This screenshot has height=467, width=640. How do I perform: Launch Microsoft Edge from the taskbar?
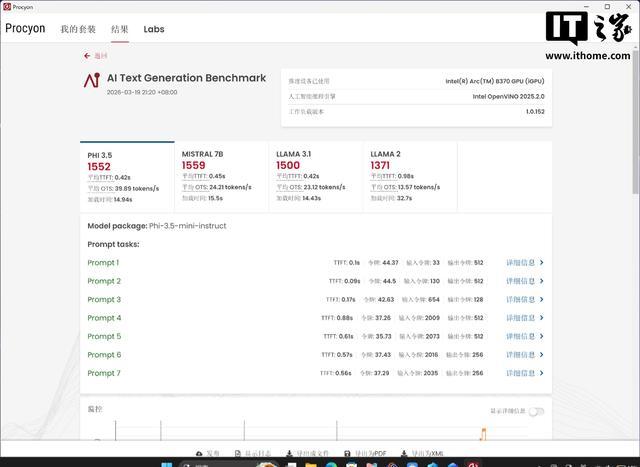point(331,465)
